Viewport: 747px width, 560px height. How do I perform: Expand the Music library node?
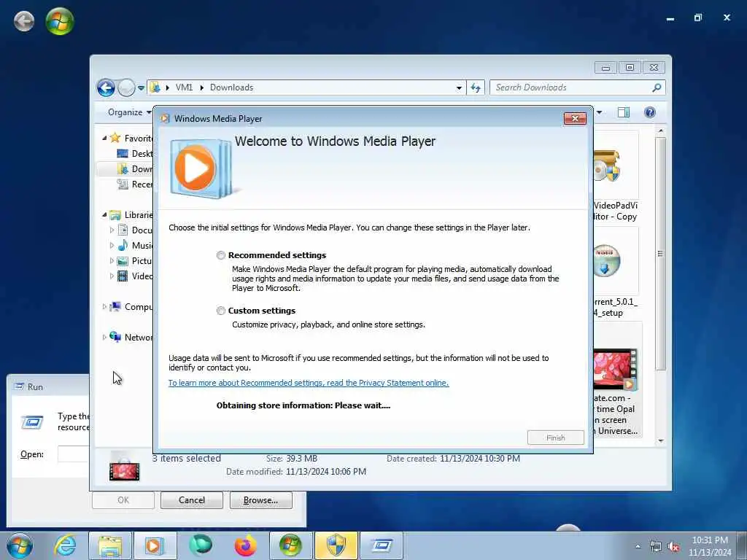[112, 245]
